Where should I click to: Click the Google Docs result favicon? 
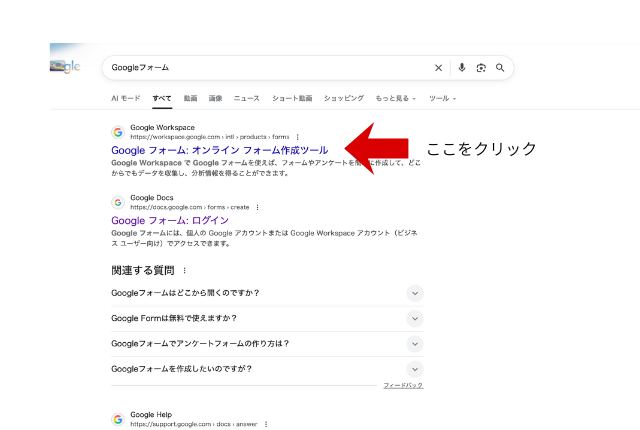coord(118,202)
